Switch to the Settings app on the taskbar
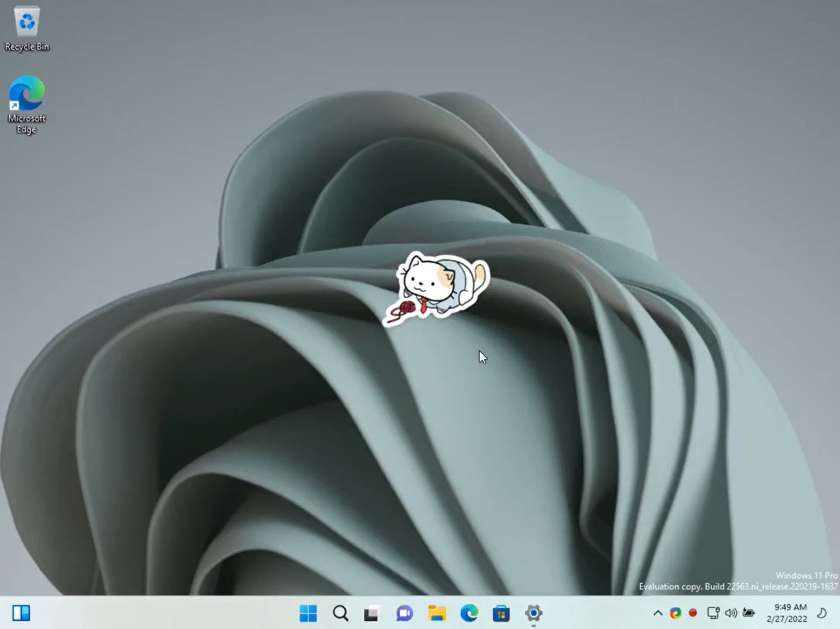The height and width of the screenshot is (629, 840). [x=534, y=613]
